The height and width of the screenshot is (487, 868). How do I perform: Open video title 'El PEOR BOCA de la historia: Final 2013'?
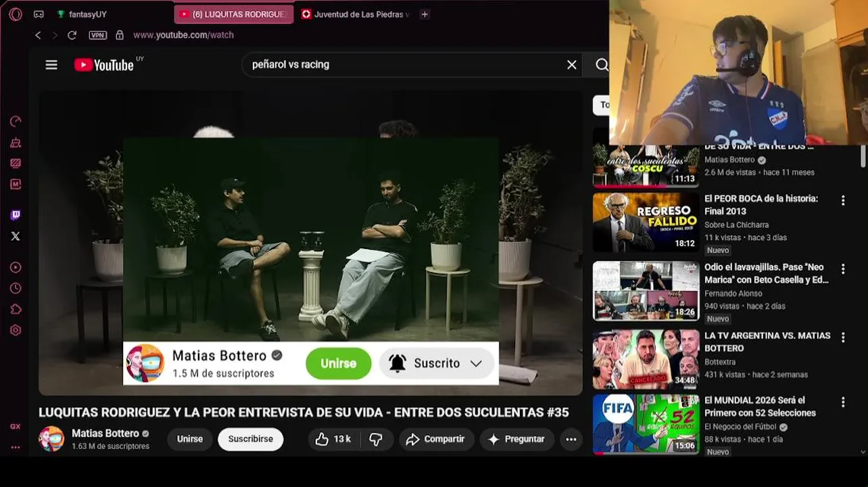click(x=761, y=205)
